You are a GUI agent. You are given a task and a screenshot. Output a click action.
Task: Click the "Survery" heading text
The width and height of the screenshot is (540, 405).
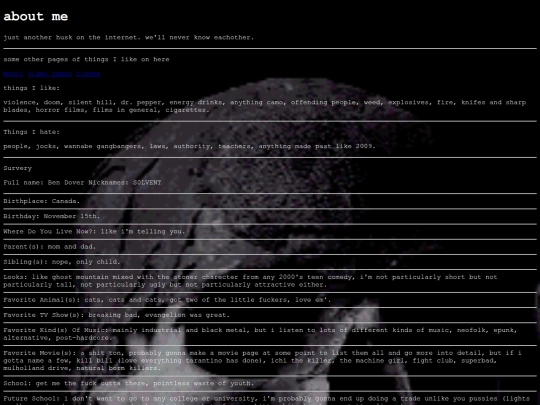pos(18,168)
